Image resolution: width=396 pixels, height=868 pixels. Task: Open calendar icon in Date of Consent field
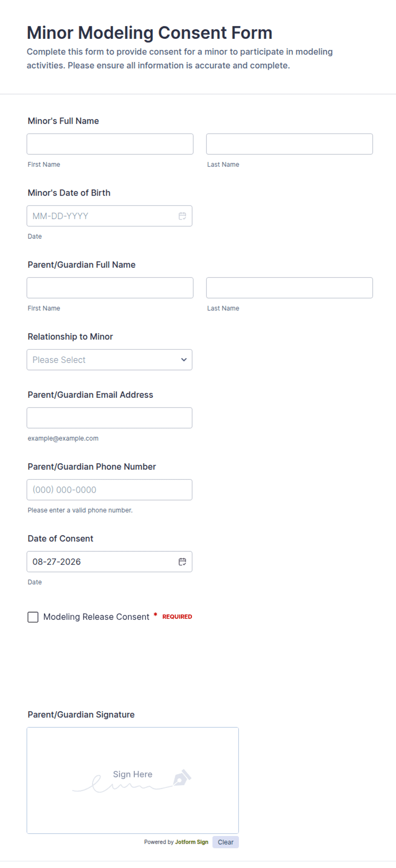point(182,562)
